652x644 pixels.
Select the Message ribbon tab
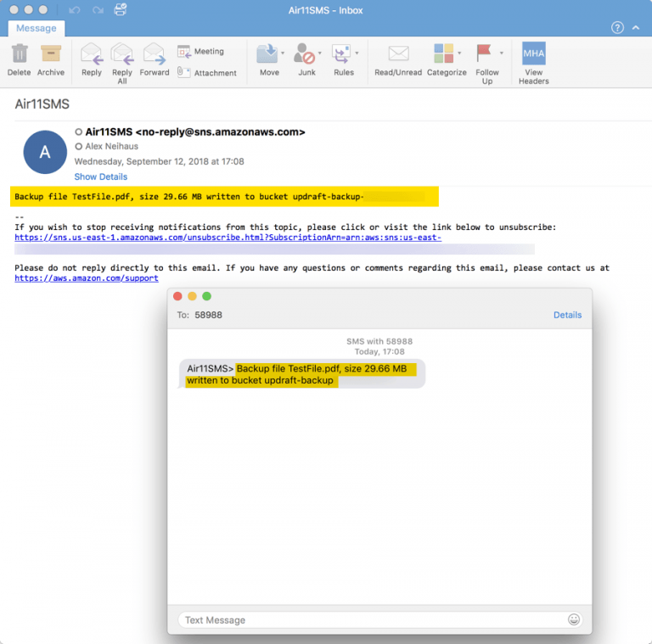click(x=37, y=28)
